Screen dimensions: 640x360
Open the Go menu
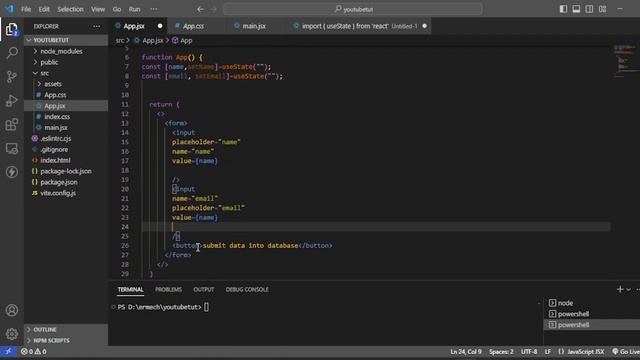pyautogui.click(x=117, y=9)
